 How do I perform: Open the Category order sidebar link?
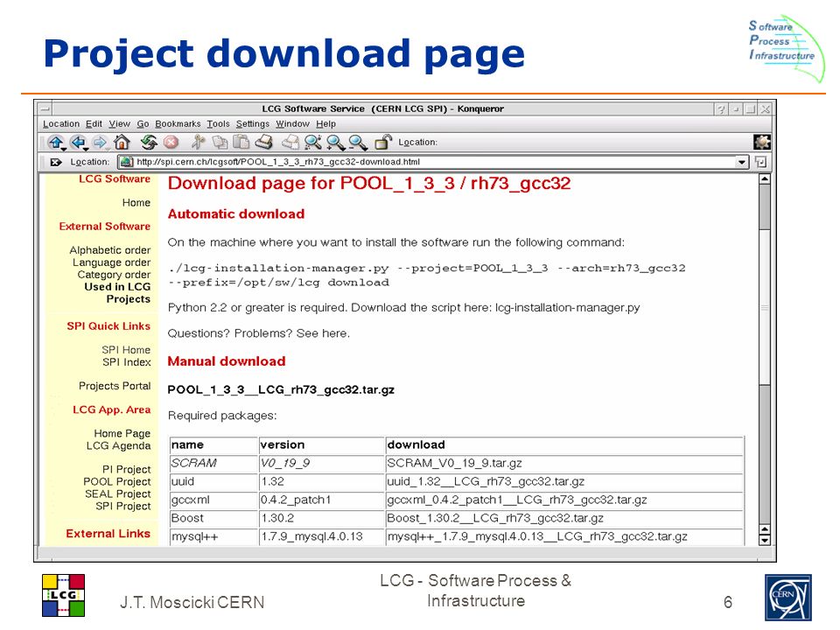pos(114,275)
